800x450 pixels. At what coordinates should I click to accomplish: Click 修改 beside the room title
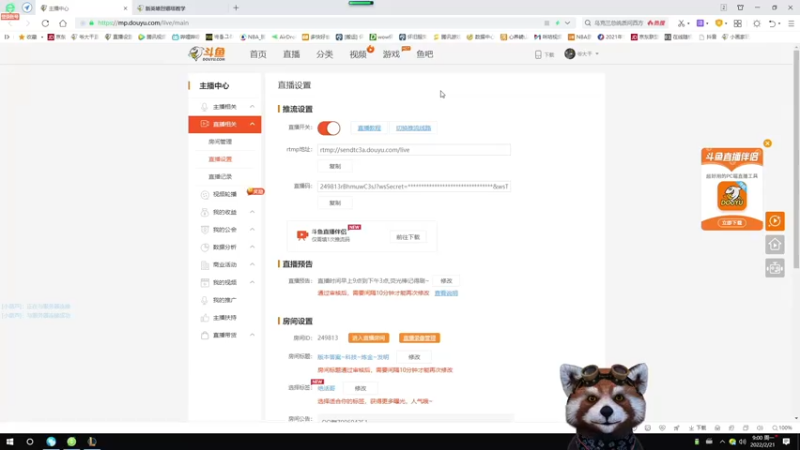tap(414, 357)
